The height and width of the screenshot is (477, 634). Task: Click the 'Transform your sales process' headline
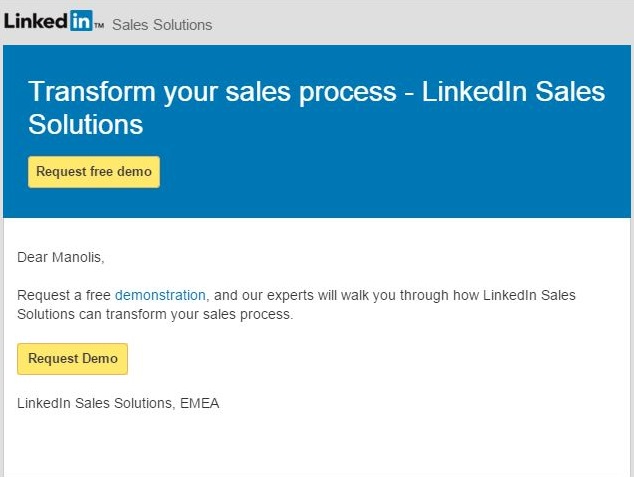coord(212,92)
